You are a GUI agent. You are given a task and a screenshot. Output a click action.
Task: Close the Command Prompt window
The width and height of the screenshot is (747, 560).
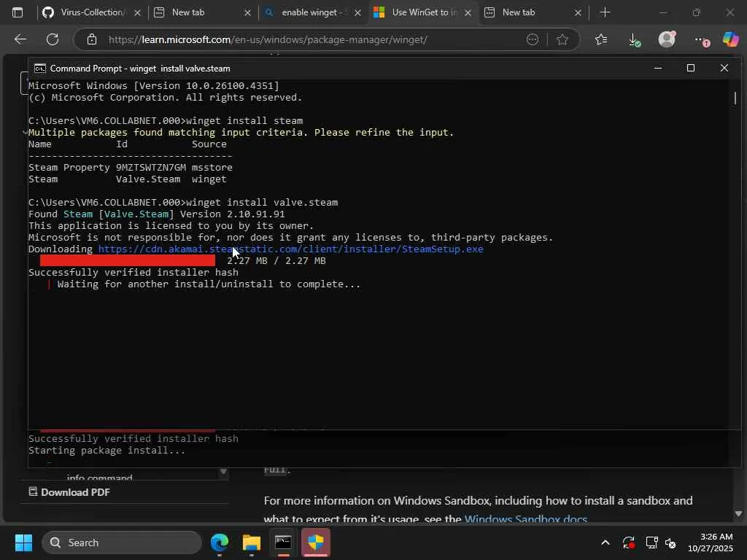pyautogui.click(x=724, y=68)
